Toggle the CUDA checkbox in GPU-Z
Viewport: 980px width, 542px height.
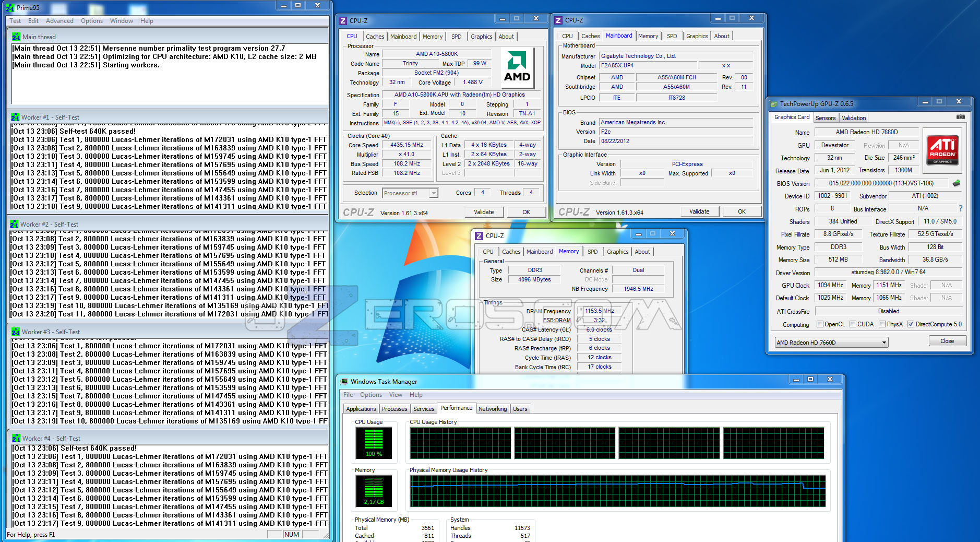pyautogui.click(x=853, y=324)
